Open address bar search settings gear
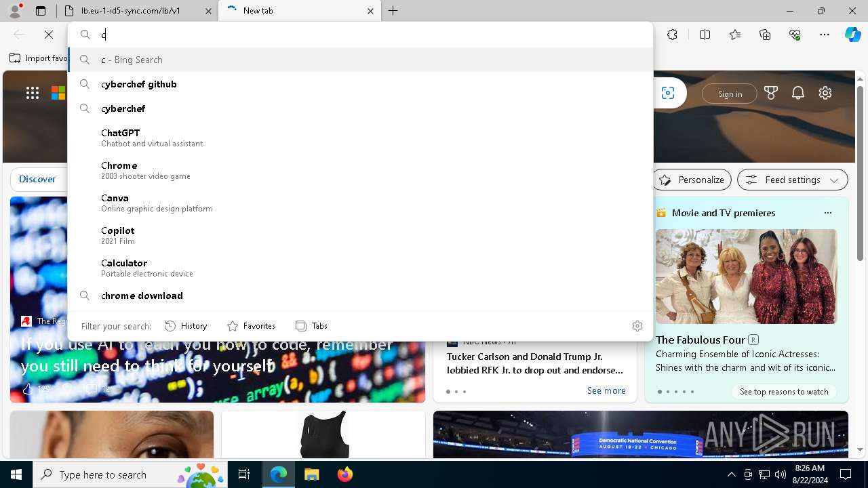 click(x=637, y=326)
